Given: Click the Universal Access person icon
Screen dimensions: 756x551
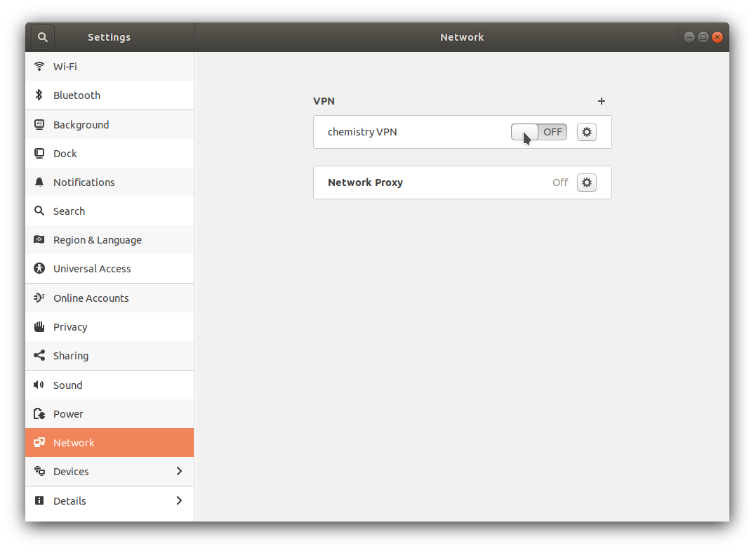Looking at the screenshot, I should 39,269.
